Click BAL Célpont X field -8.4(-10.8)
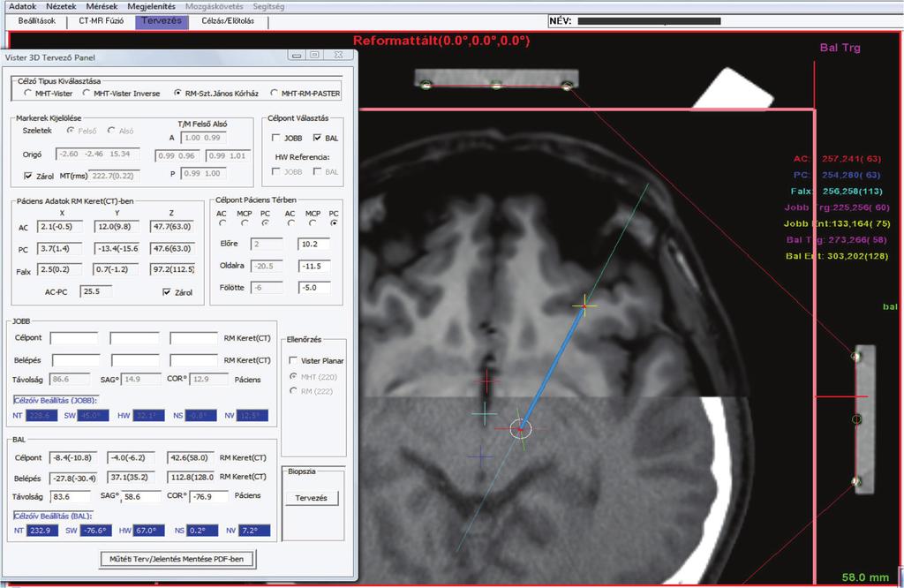Image resolution: width=904 pixels, height=588 pixels. (72, 457)
